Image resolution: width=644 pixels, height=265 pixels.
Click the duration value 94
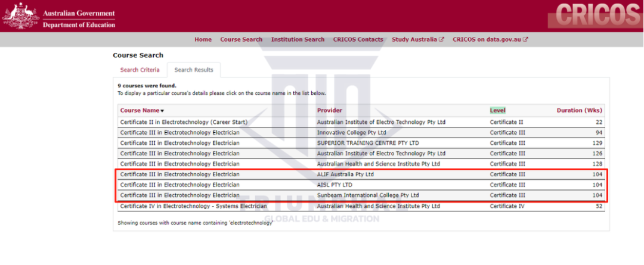coord(599,132)
